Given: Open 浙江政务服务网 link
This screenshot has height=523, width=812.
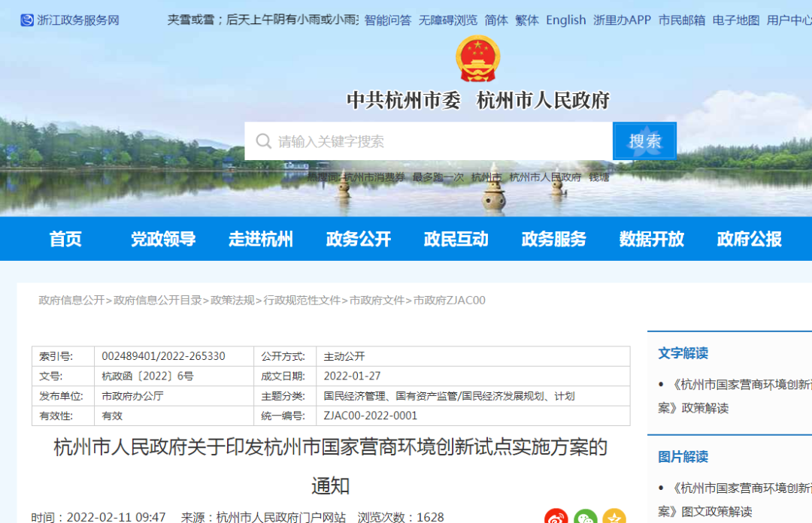Looking at the screenshot, I should tap(78, 20).
